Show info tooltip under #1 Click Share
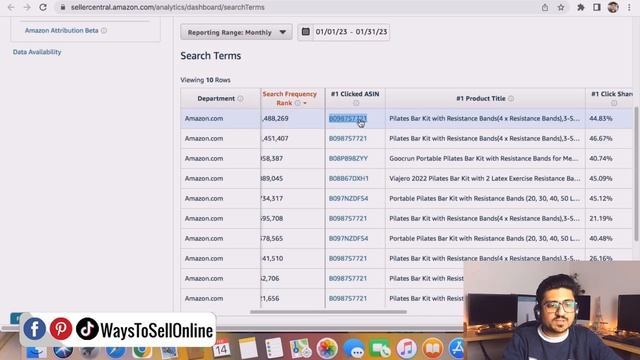 tap(614, 103)
